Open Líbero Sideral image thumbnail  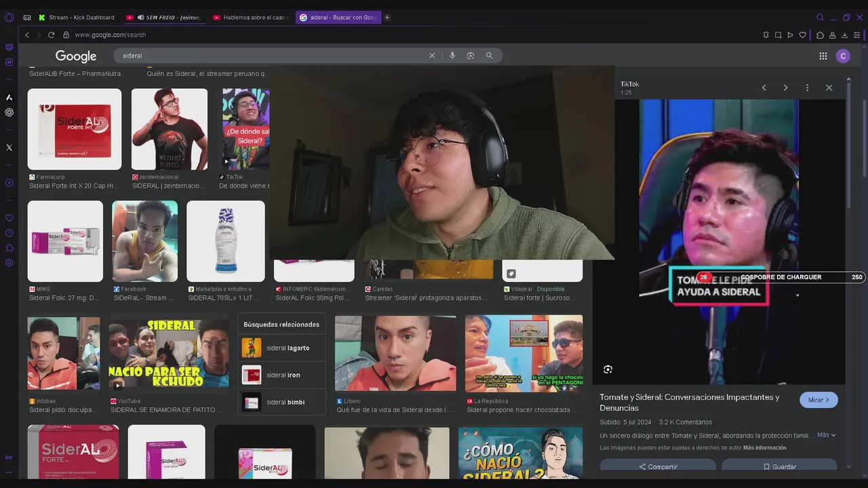(x=395, y=353)
